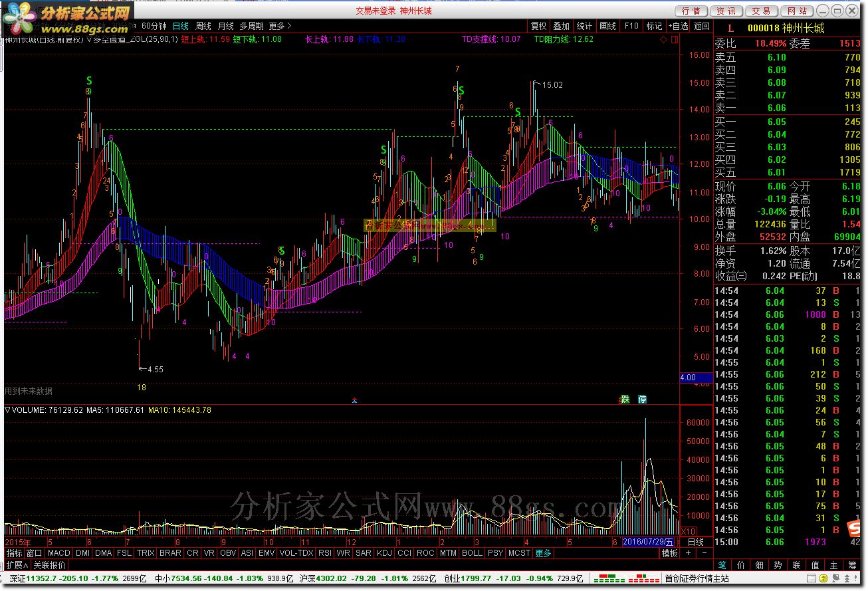Viewport: 868px width, 591px height.
Task: Select the 主 main tab
Action: [834, 565]
